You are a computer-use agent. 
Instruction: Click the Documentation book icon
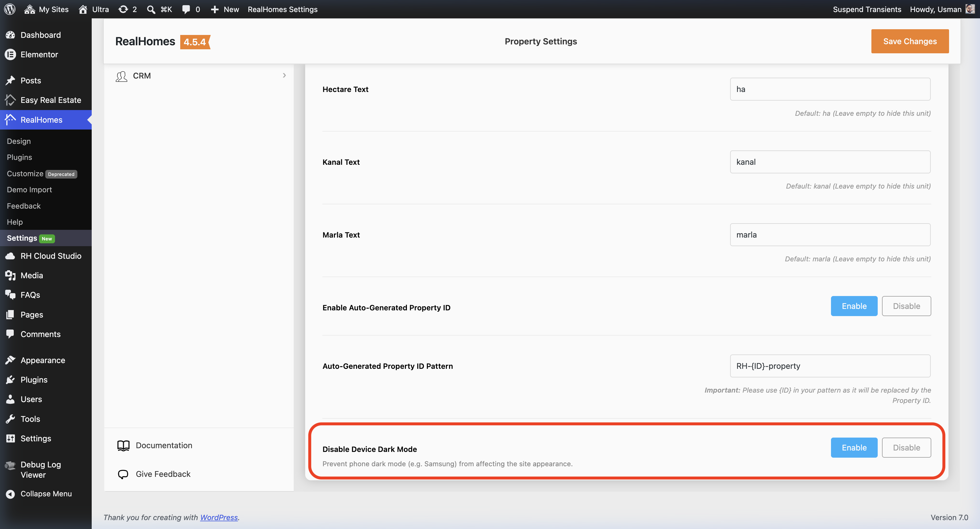click(123, 446)
